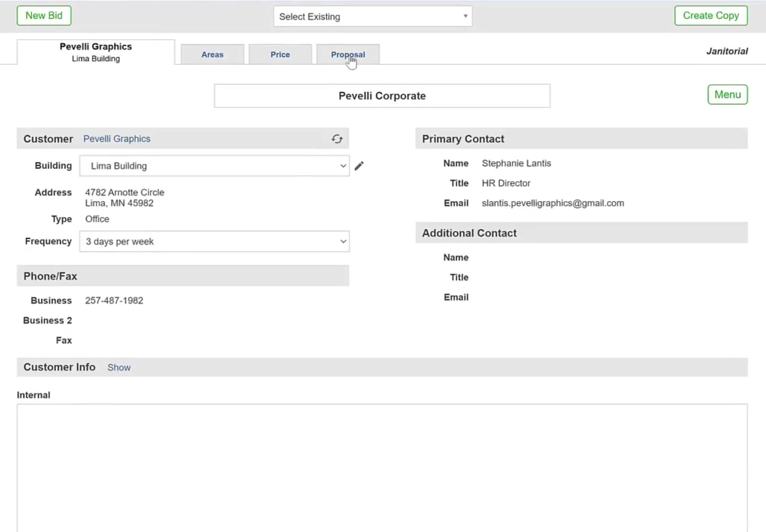Viewport: 766px width, 532px height.
Task: Click the pencil edit icon beside Building
Action: 359,166
